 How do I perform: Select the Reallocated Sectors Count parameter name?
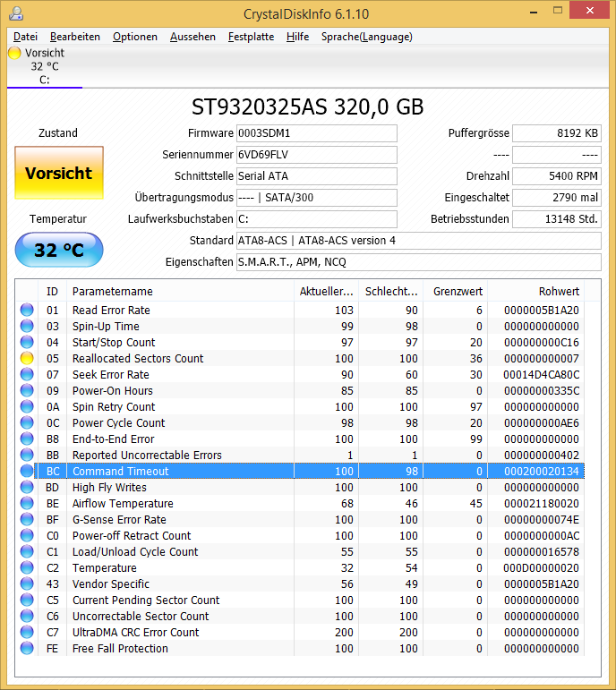[x=138, y=359]
